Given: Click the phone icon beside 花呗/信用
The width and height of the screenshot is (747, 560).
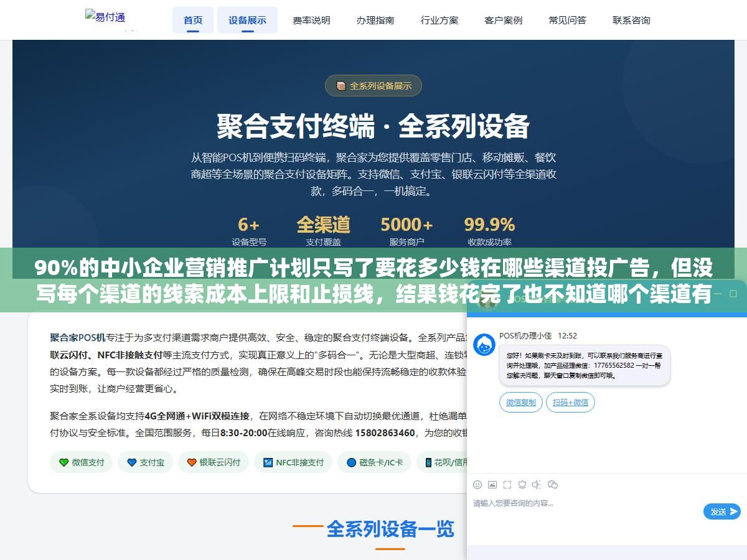Looking at the screenshot, I should click(x=428, y=462).
